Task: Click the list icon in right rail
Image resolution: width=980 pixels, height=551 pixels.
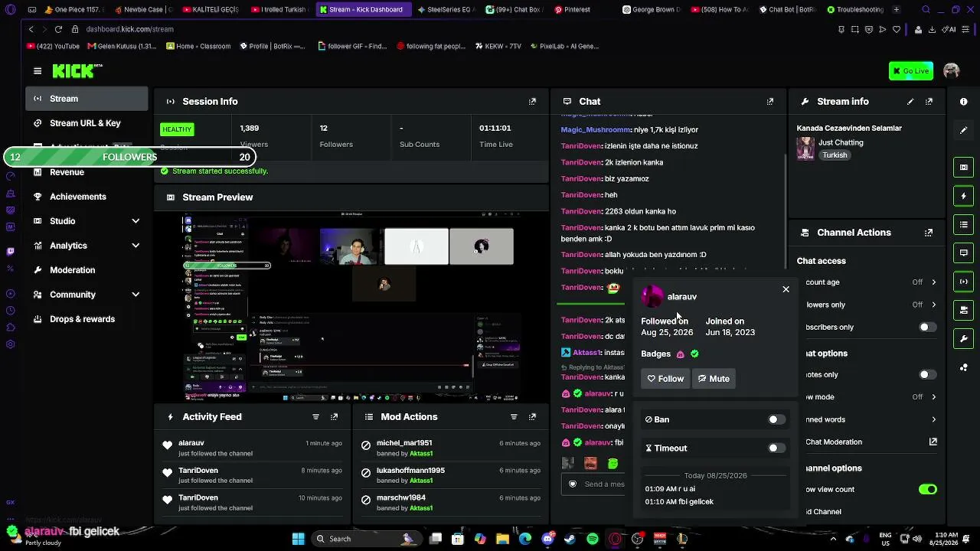Action: 964,224
